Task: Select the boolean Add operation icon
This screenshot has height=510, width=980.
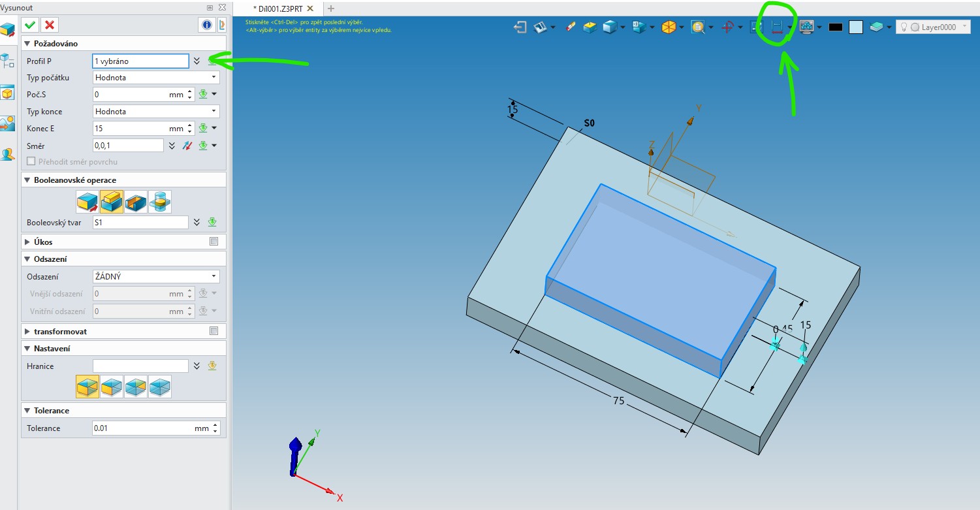Action: pos(112,202)
